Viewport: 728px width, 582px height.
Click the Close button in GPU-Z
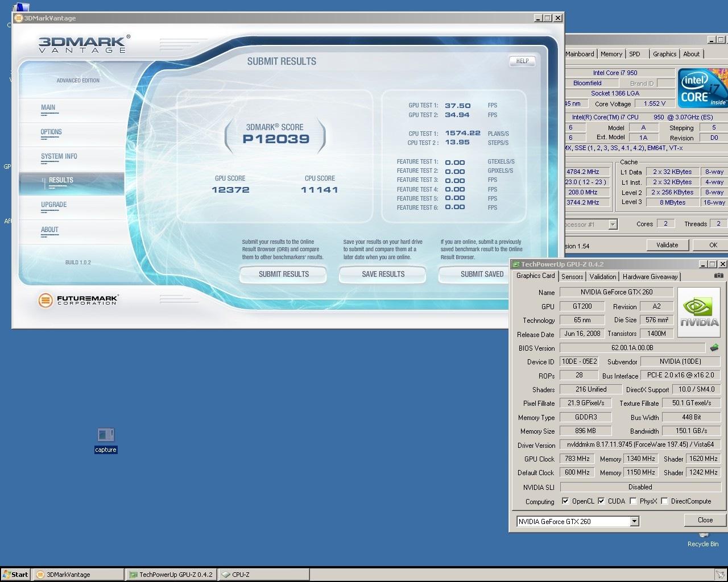coord(705,520)
